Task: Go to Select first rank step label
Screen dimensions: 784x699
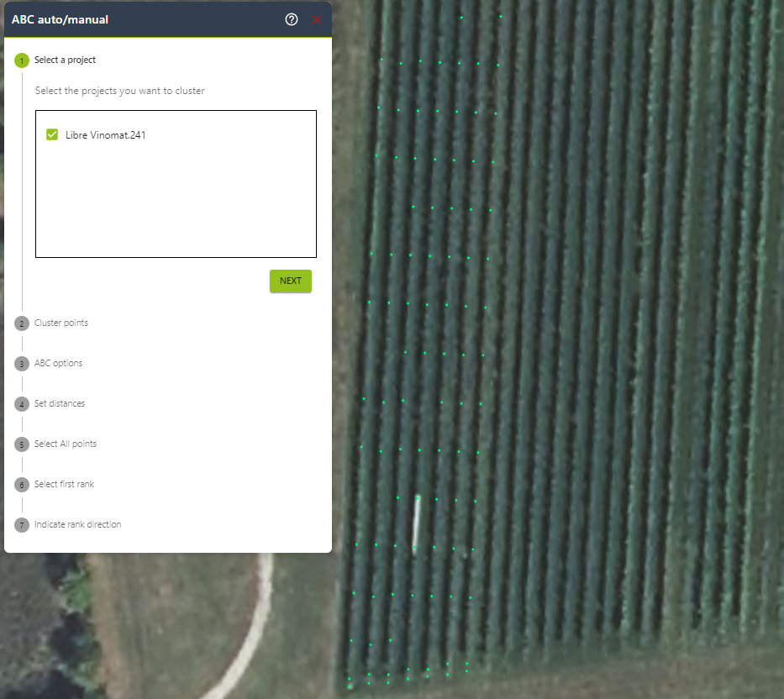Action: click(64, 484)
